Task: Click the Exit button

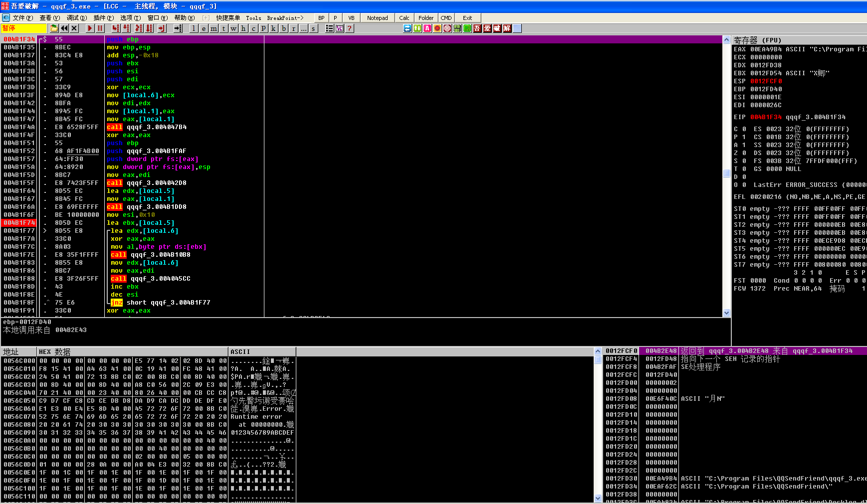Action: pos(467,18)
